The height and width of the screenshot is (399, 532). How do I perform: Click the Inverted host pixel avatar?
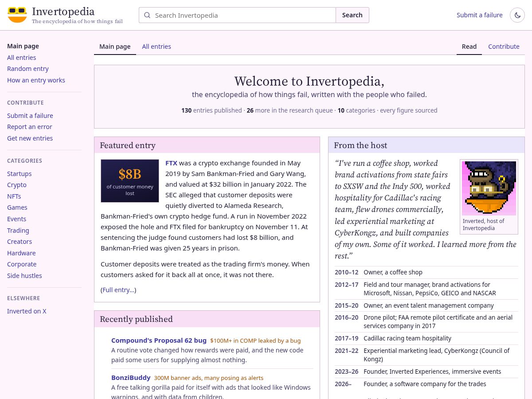pyautogui.click(x=489, y=188)
